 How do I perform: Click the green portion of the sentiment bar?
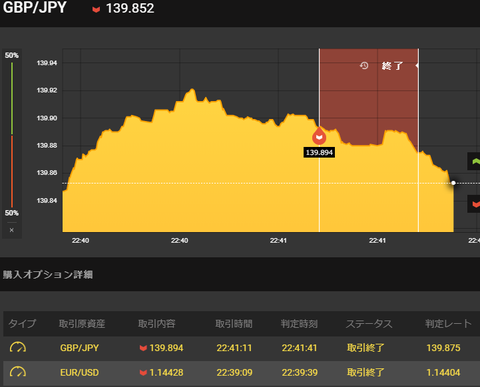[12, 99]
